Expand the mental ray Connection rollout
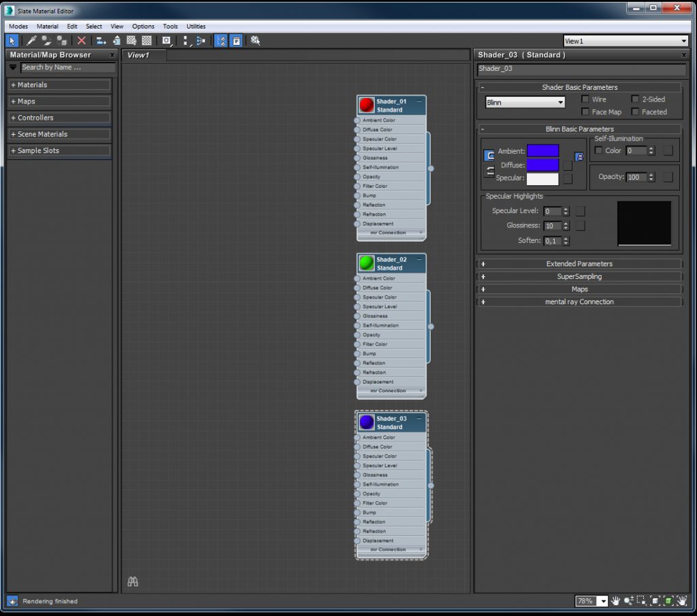This screenshot has height=616, width=697. click(579, 302)
